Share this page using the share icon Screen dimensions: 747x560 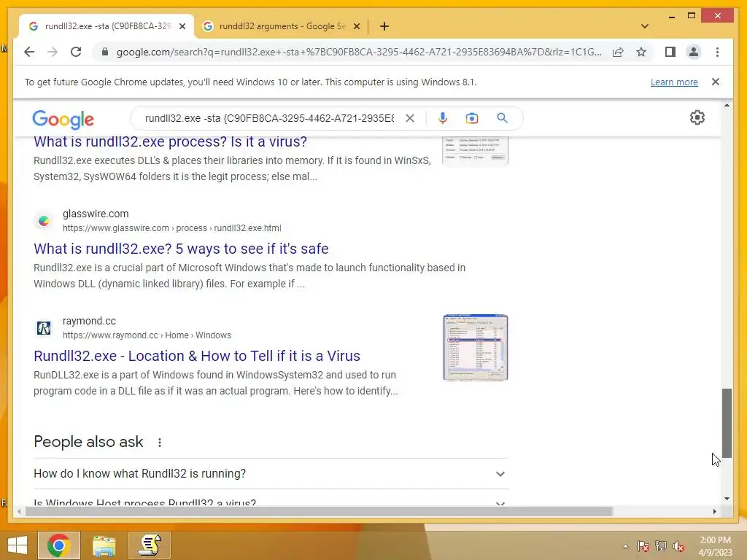[x=618, y=52]
